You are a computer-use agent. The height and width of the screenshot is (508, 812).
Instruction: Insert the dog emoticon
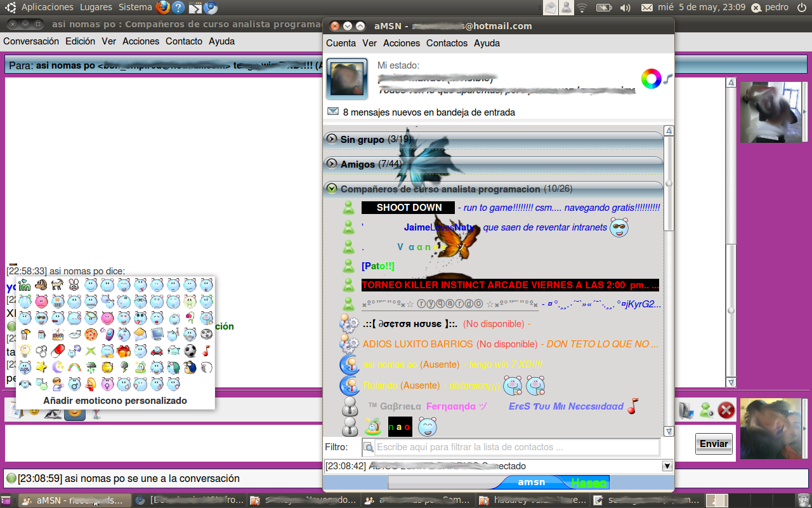pos(41,285)
